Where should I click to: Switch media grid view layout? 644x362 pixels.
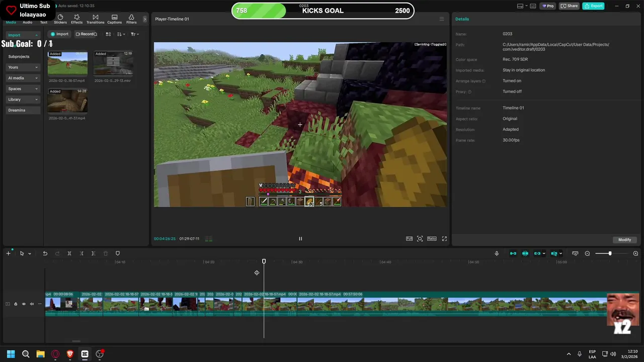(108, 34)
